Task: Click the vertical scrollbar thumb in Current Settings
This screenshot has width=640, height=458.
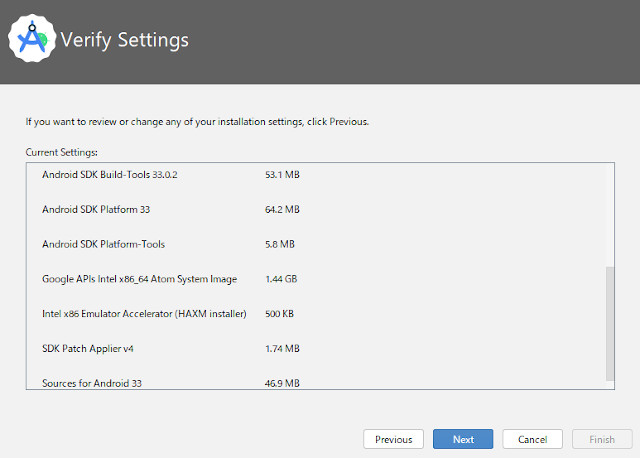Action: tap(610, 324)
